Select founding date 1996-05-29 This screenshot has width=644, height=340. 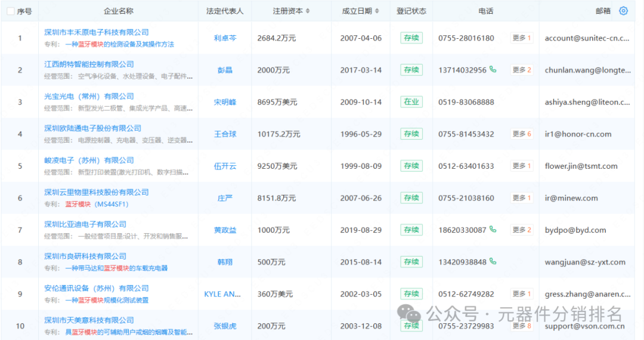tap(361, 134)
